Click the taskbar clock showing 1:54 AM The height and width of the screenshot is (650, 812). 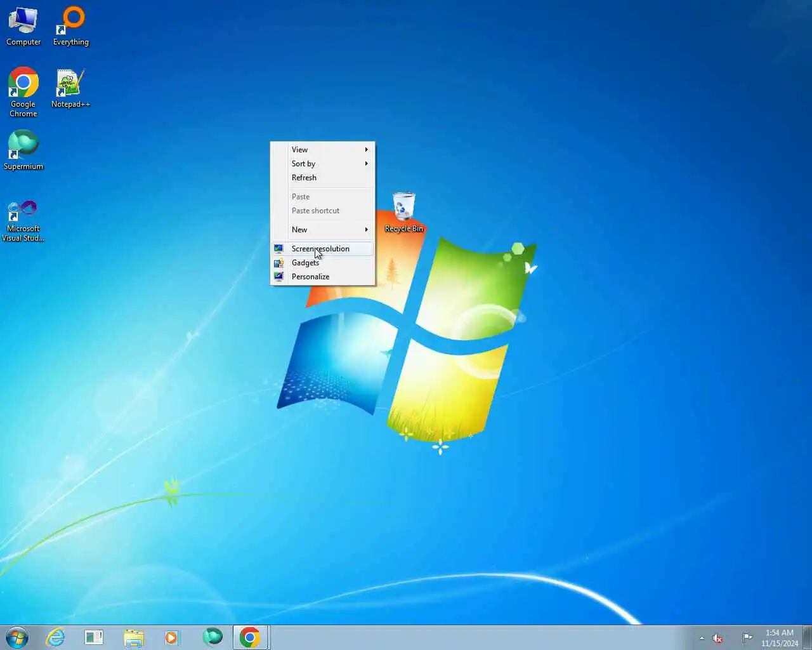(780, 638)
